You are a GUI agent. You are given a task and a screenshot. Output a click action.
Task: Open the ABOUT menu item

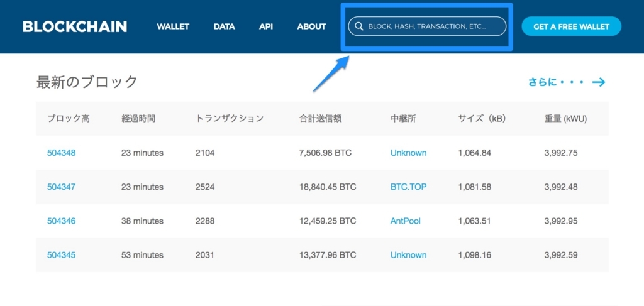coord(311,26)
